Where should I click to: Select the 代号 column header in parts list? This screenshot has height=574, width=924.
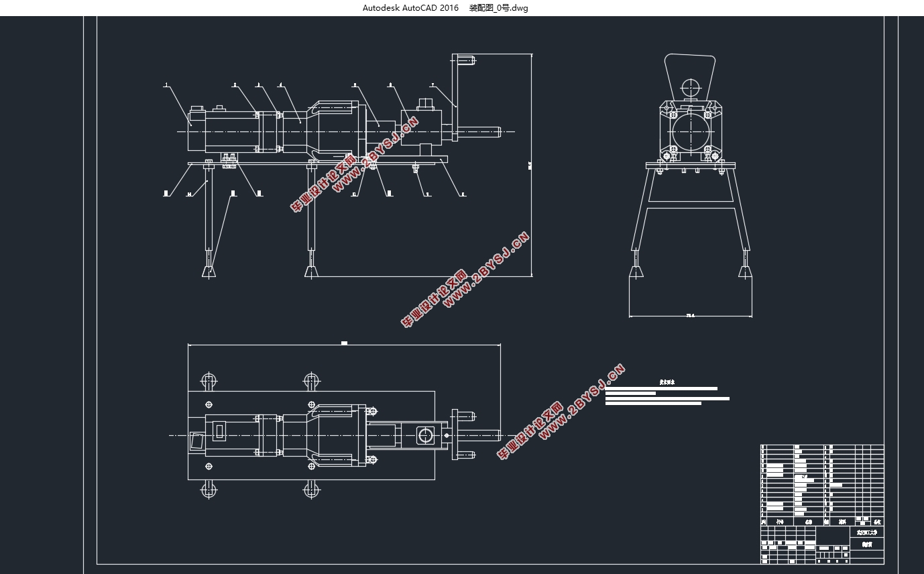(x=779, y=521)
